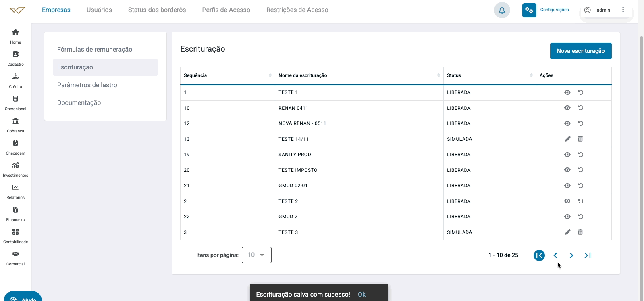Select Fórmulas de remuneração menu item

(x=105, y=50)
